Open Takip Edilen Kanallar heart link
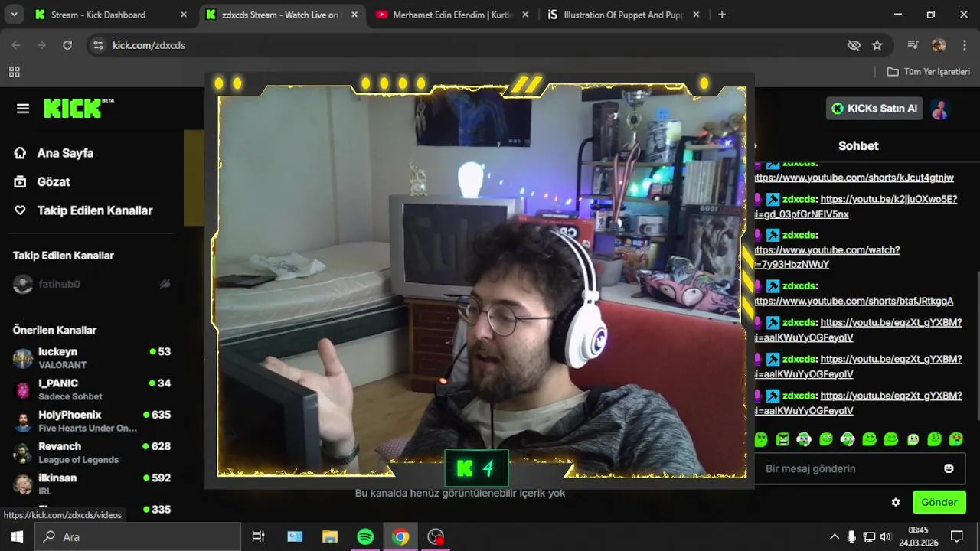980x551 pixels. pos(83,210)
